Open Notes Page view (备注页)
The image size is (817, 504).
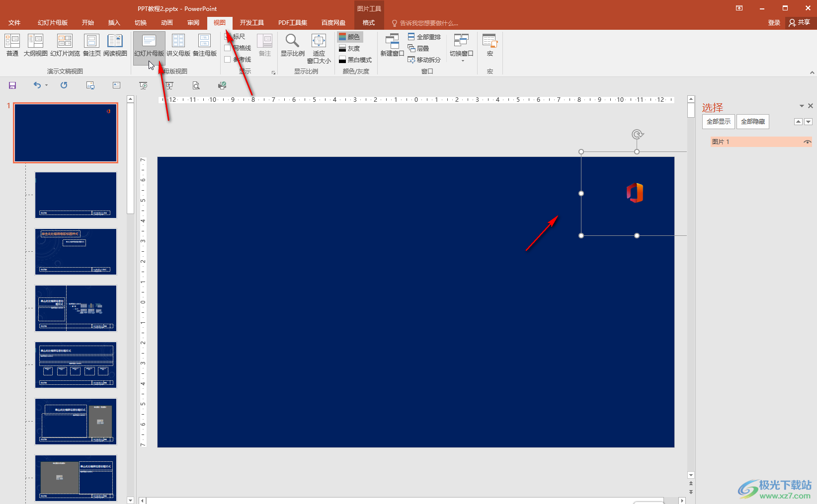click(92, 45)
